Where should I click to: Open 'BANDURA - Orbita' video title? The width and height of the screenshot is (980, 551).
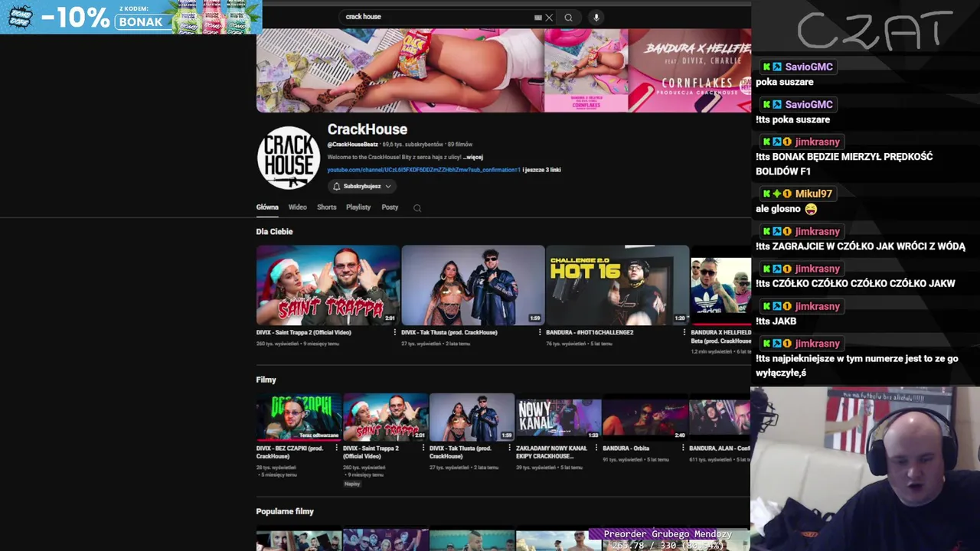click(626, 448)
